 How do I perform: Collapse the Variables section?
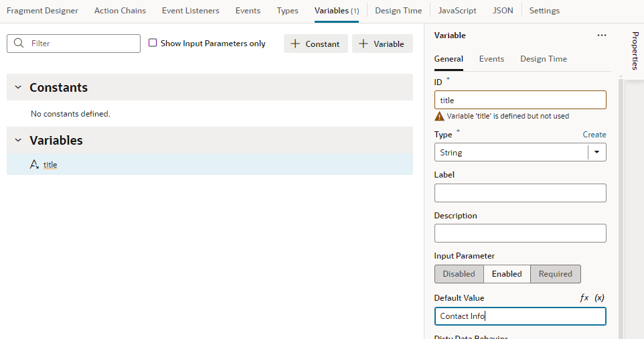pyautogui.click(x=18, y=140)
